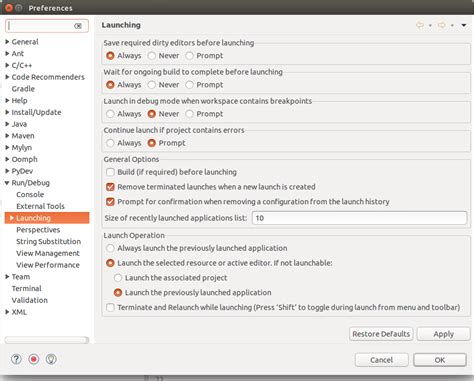Open the View Performance page

click(48, 265)
